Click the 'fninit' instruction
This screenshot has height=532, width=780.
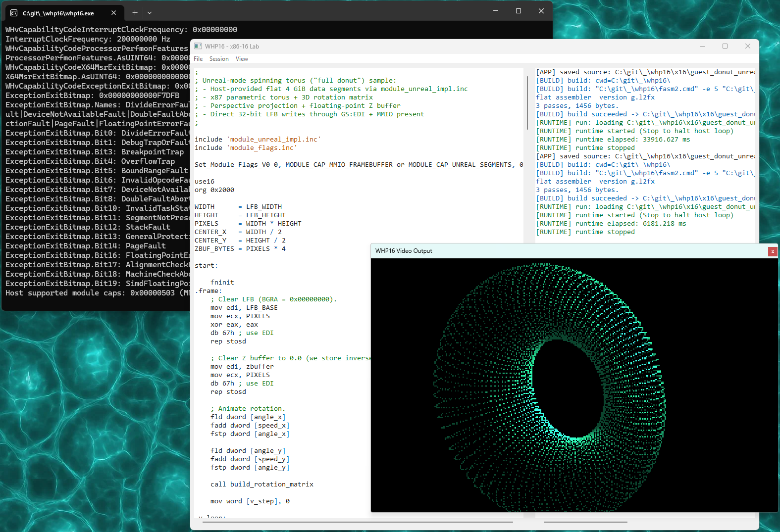pyautogui.click(x=222, y=283)
